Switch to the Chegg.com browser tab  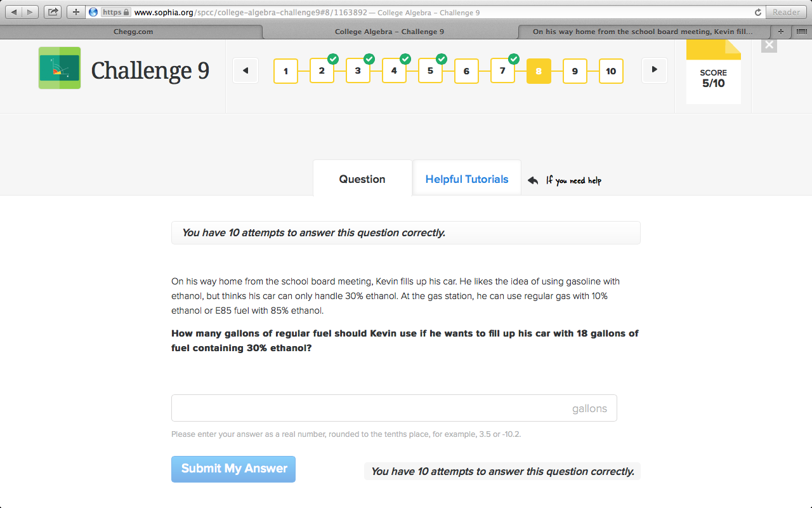point(133,31)
